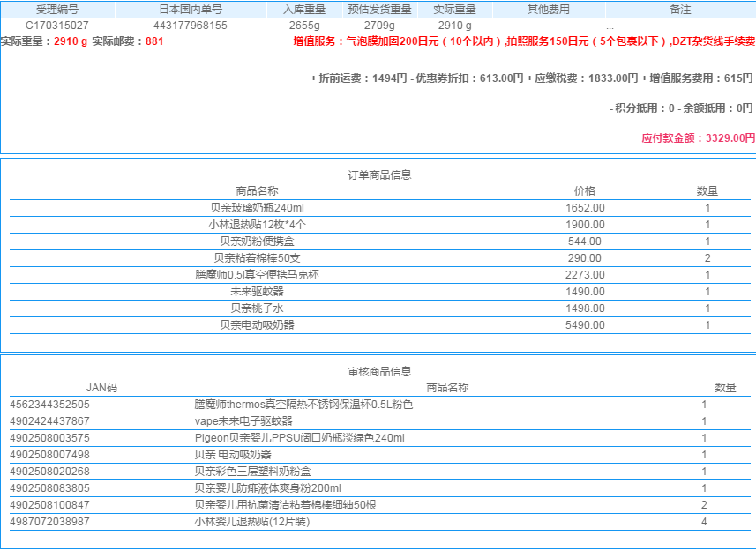
Task: Select row 小林退热贴12枚*4个
Action: 380,225
